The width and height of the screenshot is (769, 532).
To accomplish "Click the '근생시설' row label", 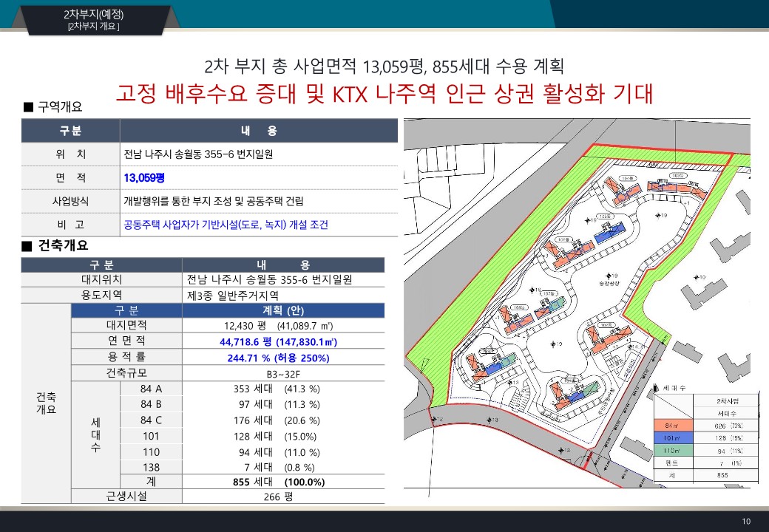I will click(126, 497).
